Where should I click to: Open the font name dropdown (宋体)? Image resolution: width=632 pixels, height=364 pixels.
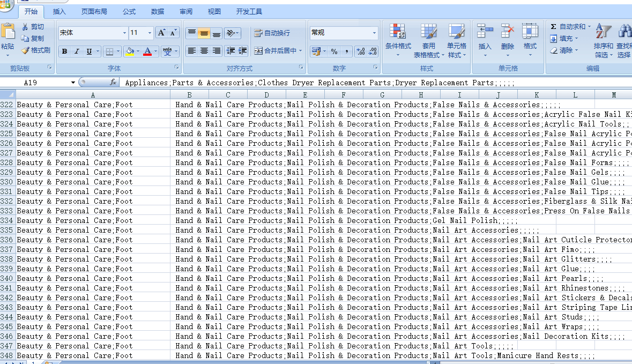click(124, 33)
